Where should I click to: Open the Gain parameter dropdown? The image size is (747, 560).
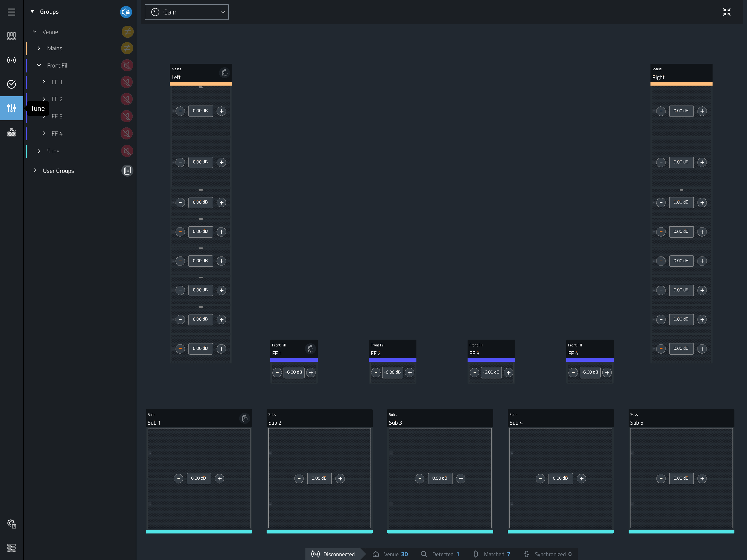(x=186, y=12)
